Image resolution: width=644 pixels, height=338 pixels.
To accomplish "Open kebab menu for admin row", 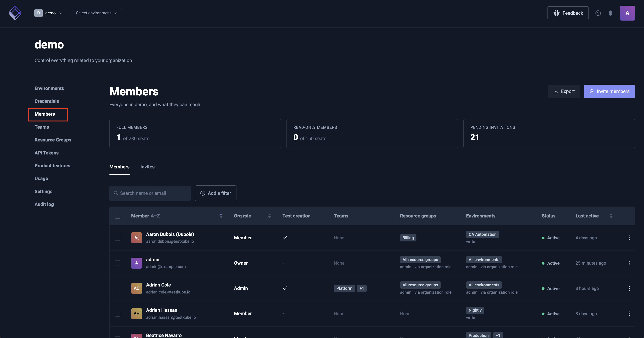I will pos(629,263).
